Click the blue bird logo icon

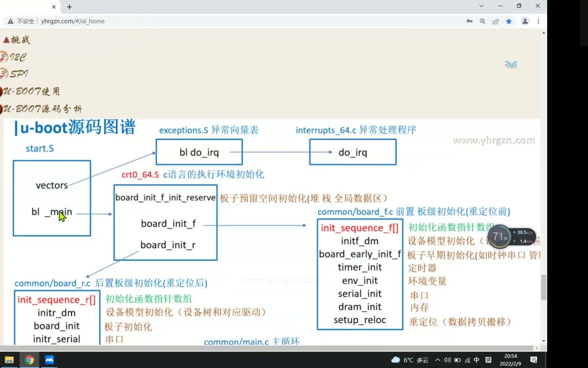point(511,64)
